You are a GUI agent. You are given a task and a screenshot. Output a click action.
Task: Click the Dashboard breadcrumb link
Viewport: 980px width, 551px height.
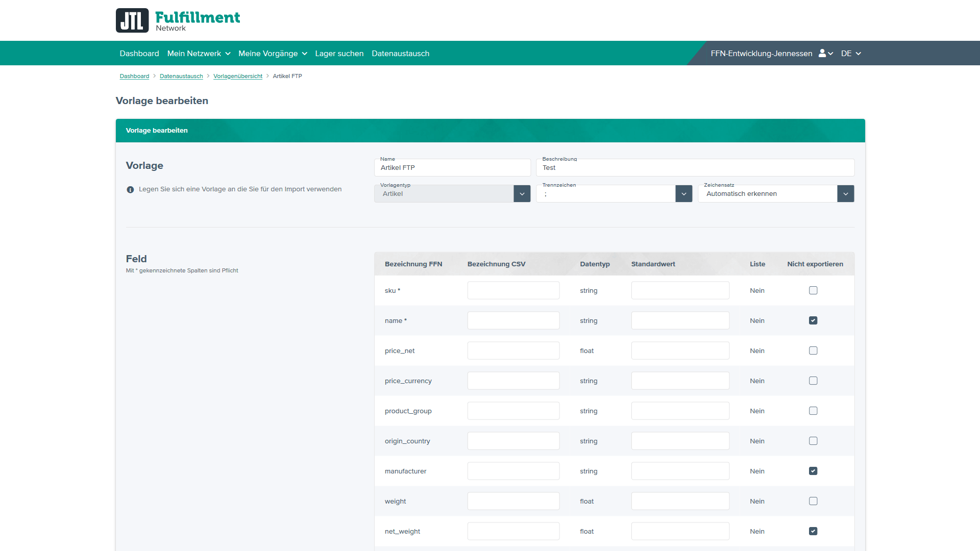[x=134, y=77]
